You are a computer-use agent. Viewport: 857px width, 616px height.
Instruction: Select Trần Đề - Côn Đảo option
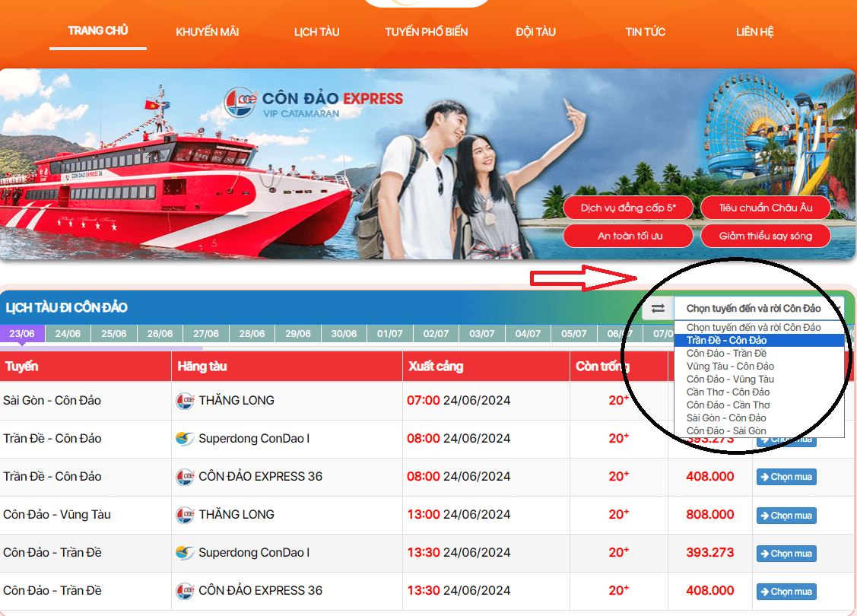tap(759, 341)
